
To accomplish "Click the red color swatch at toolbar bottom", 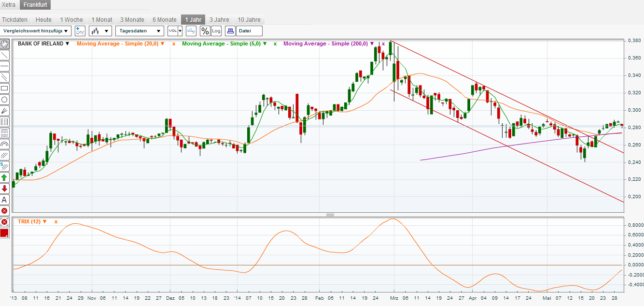I will (x=4, y=233).
